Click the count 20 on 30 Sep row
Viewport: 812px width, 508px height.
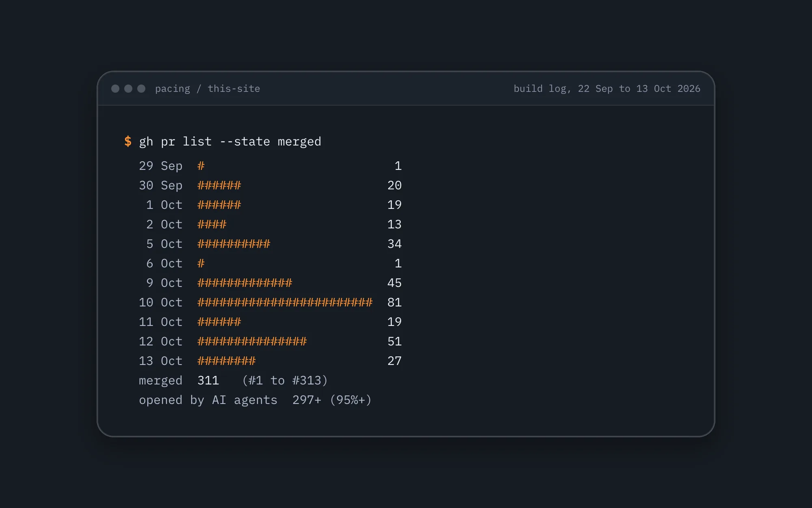coord(395,185)
